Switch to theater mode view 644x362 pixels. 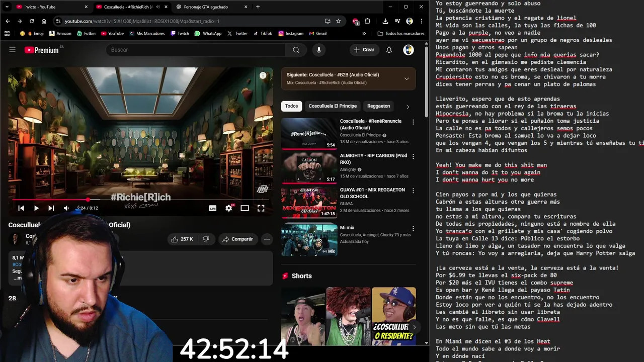click(x=245, y=208)
